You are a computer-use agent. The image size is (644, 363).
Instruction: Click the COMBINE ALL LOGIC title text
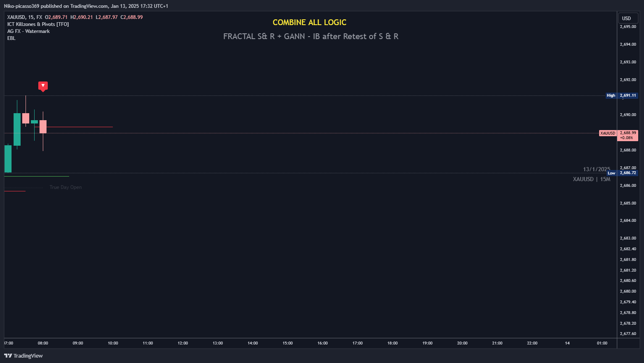coord(310,23)
